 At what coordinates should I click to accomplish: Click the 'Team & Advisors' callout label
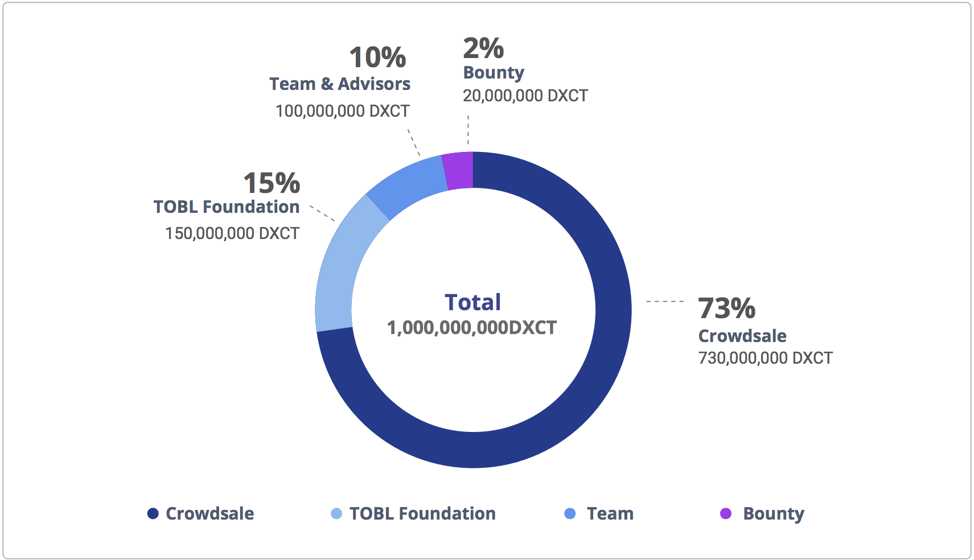coord(340,84)
